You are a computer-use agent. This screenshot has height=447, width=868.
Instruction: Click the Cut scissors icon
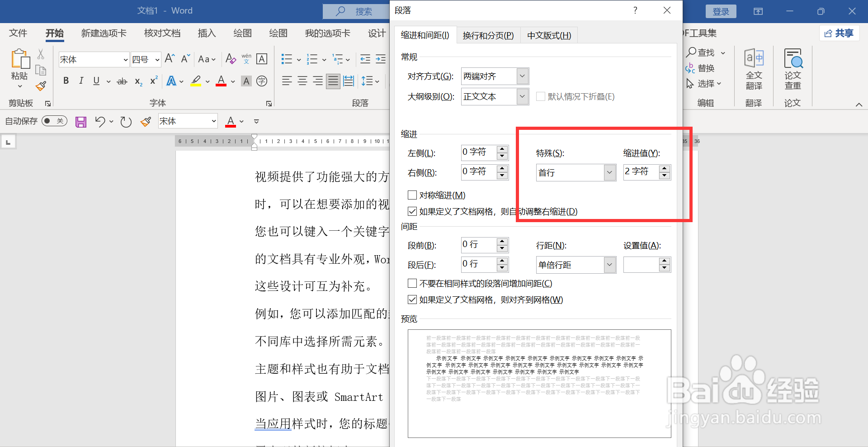(x=41, y=54)
